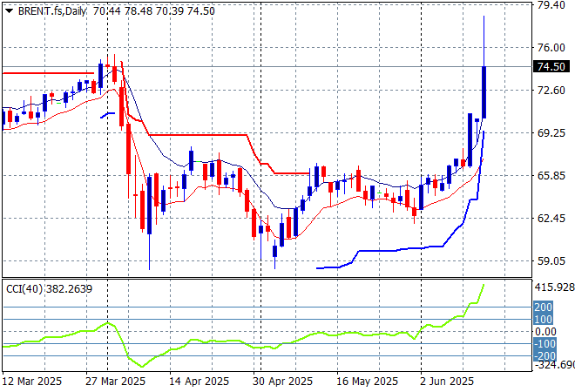
Task: Click the 16 May 2025 date label
Action: [x=367, y=382]
